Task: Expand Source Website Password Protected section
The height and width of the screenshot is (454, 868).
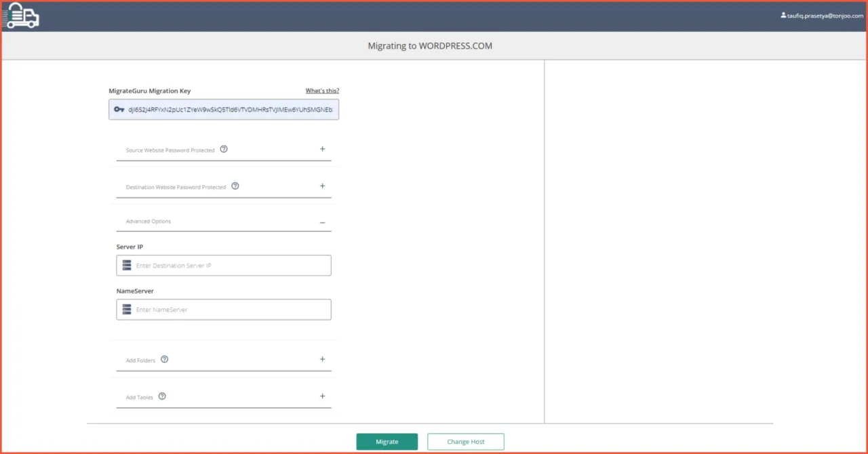Action: (x=322, y=149)
